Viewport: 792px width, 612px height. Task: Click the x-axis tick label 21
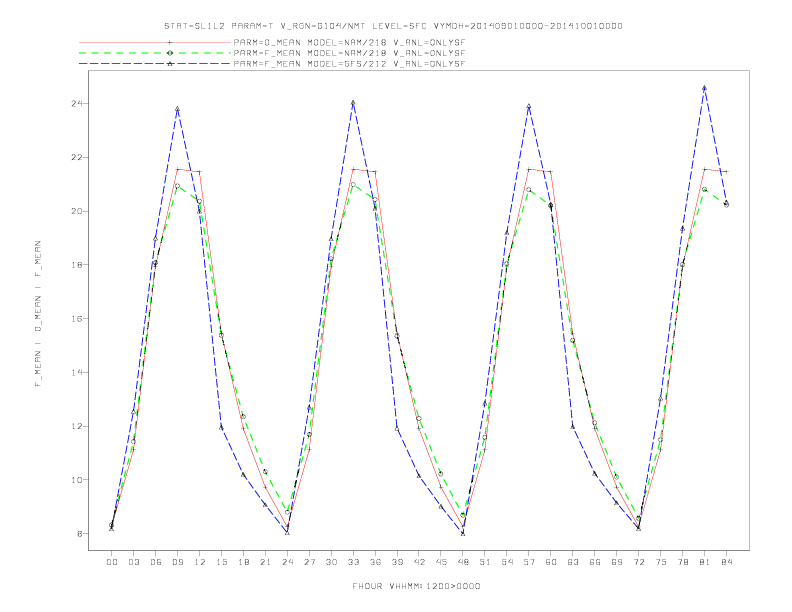coord(265,562)
